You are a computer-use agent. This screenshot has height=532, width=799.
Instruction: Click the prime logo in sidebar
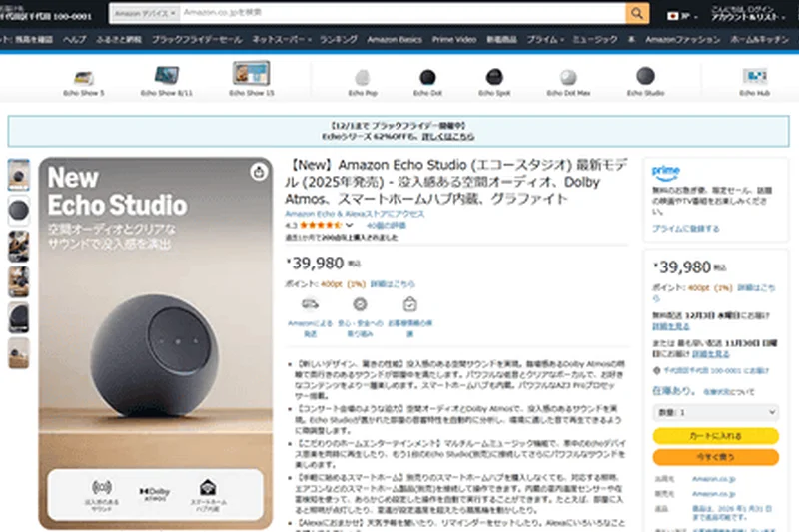coord(665,173)
